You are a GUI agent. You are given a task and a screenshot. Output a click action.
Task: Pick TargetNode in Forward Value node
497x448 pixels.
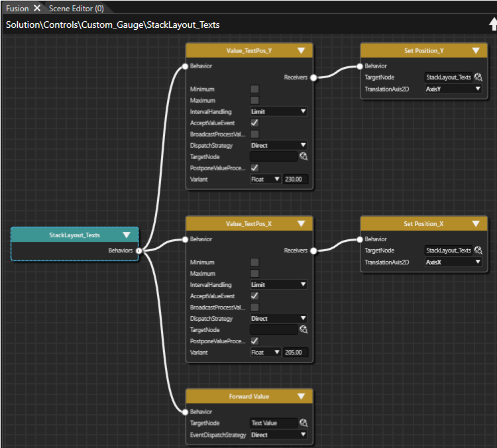304,423
